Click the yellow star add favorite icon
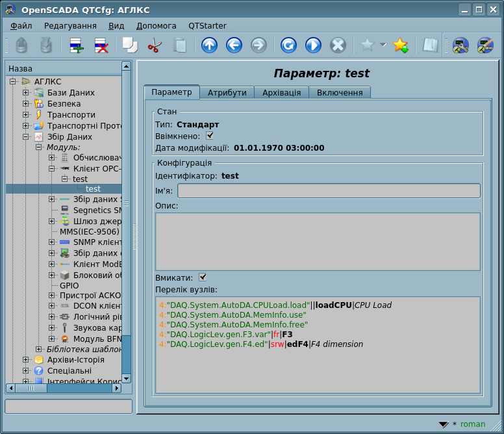Viewport: 504px width, 434px height. click(x=401, y=45)
